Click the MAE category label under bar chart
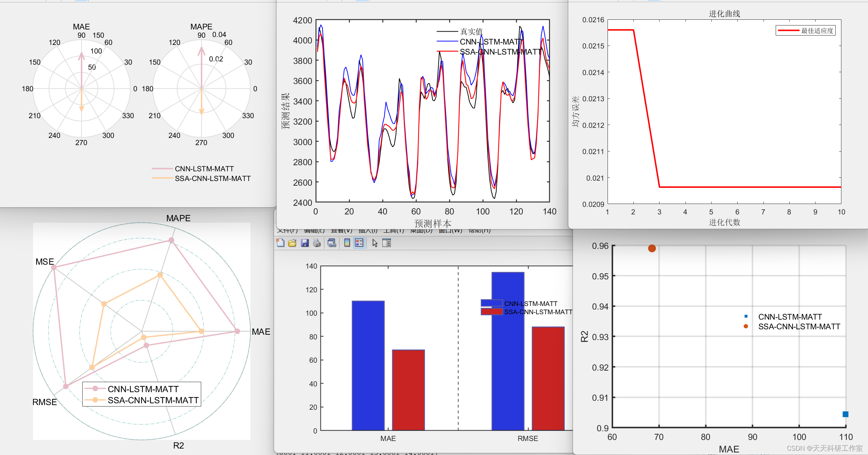 pos(388,438)
